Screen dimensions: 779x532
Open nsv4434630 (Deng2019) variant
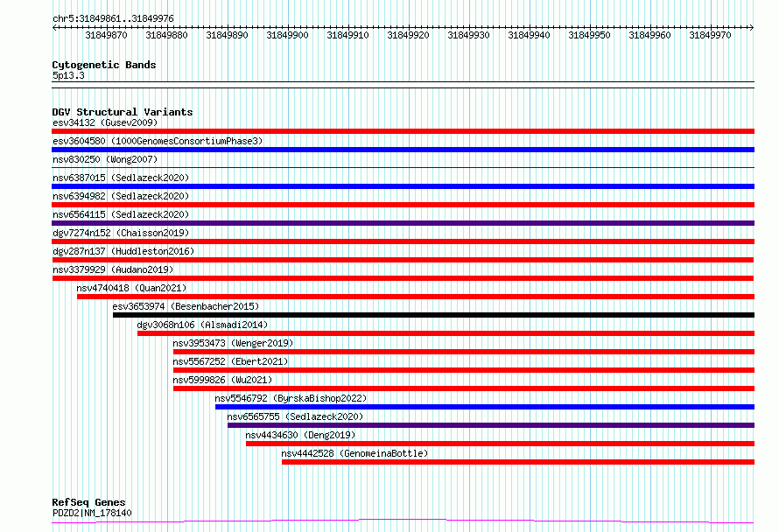pos(300,435)
